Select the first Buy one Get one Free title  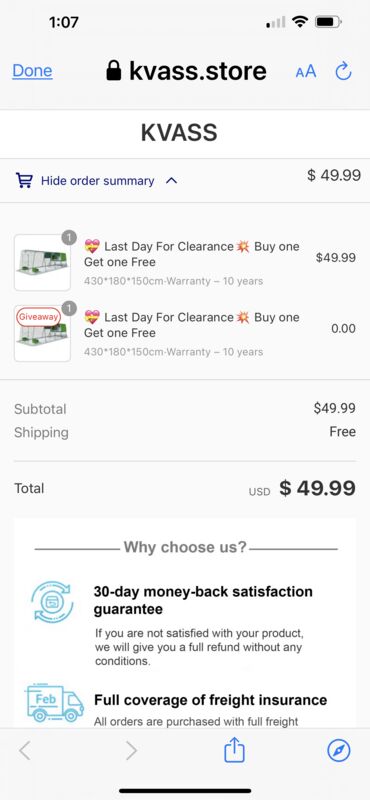pyautogui.click(x=192, y=254)
